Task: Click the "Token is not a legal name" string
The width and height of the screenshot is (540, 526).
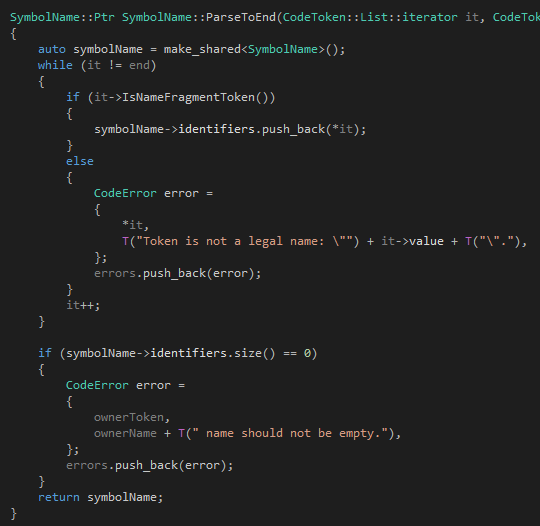Action: click(x=244, y=241)
